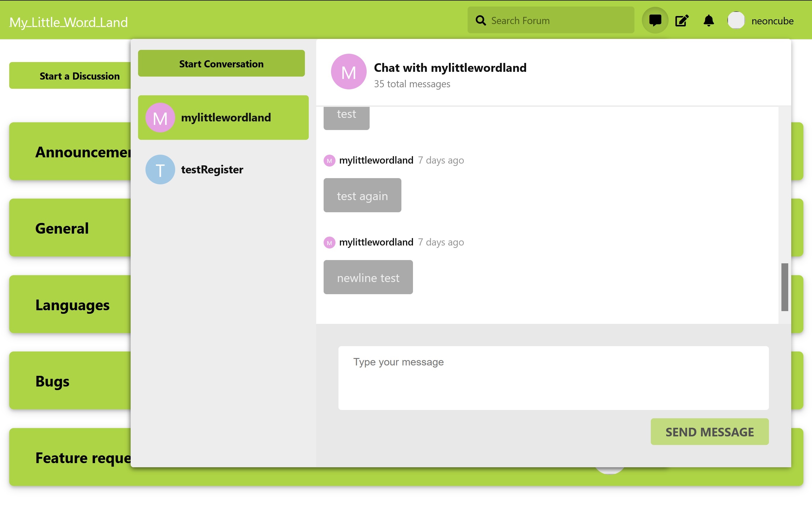Click the mylittlewordland conversation avatar
Viewport: 812px width, 529px height.
[x=160, y=117]
